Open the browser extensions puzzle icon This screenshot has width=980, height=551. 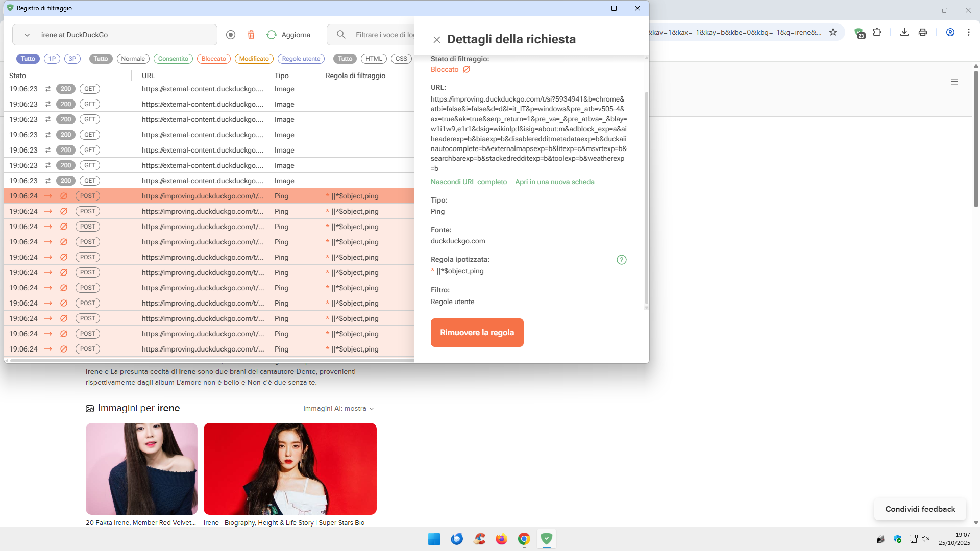(877, 32)
